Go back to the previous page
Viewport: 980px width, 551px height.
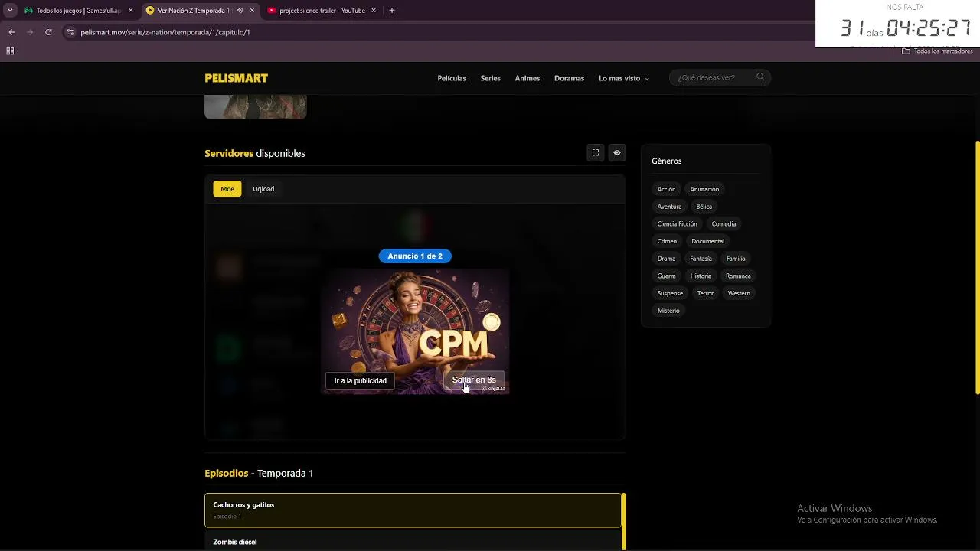tap(11, 32)
